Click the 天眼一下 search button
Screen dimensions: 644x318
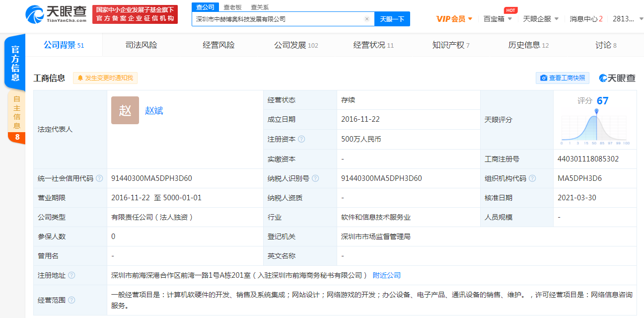[391, 18]
